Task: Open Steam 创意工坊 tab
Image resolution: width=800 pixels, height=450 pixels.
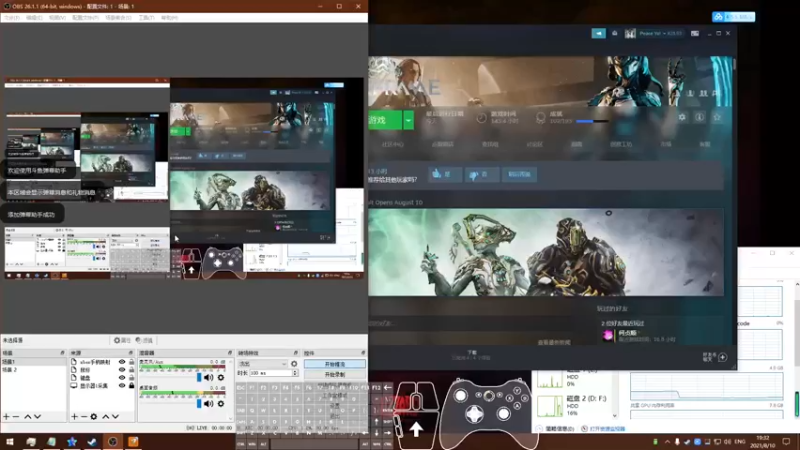Action: 621,144
